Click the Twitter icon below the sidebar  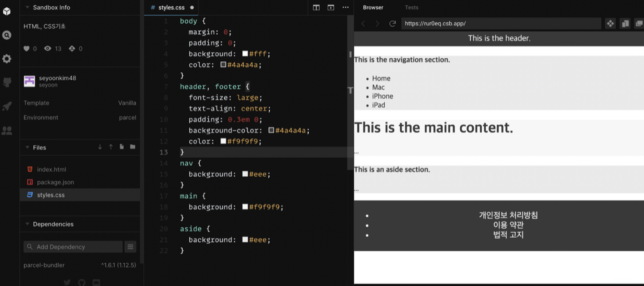point(67,283)
